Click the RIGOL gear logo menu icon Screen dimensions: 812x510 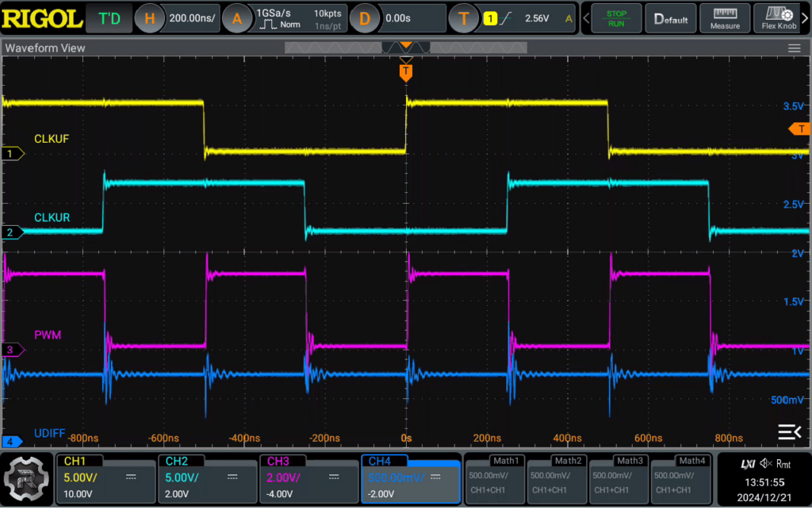point(26,479)
